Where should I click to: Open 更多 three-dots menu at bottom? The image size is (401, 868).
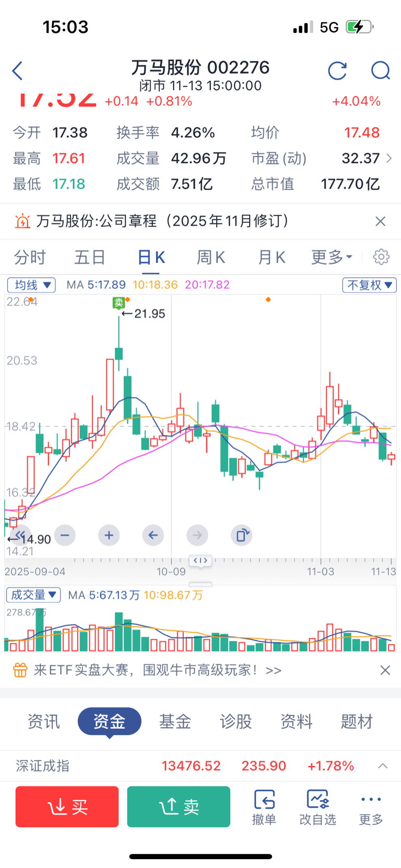tap(371, 807)
